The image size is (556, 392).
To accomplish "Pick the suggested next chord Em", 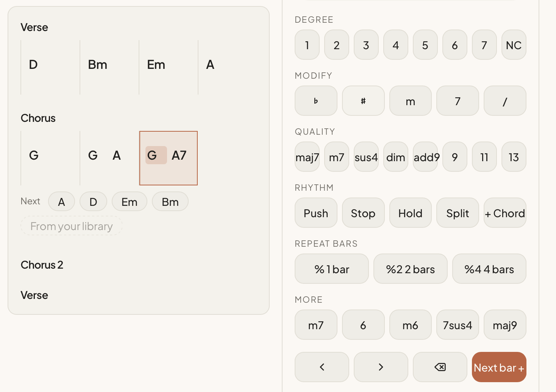I will coord(130,201).
